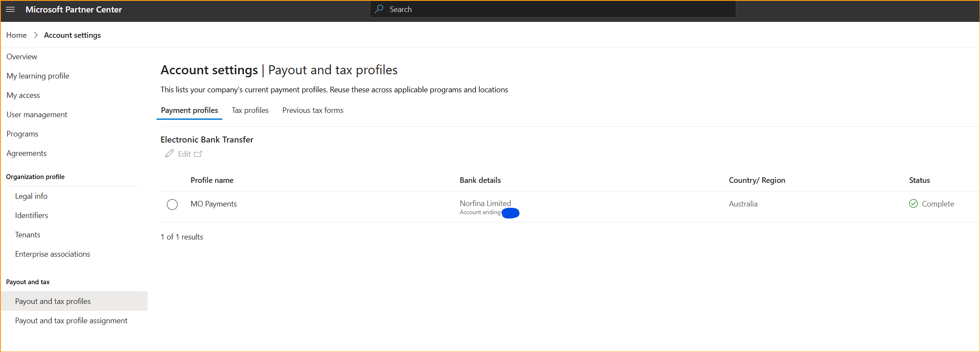This screenshot has width=980, height=352.
Task: Click the search magnifier icon
Action: pos(379,9)
